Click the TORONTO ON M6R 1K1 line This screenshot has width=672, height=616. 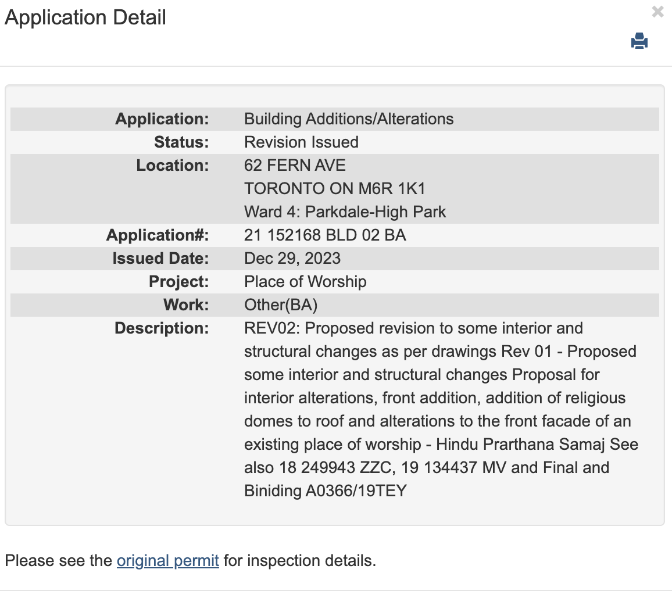pos(335,189)
